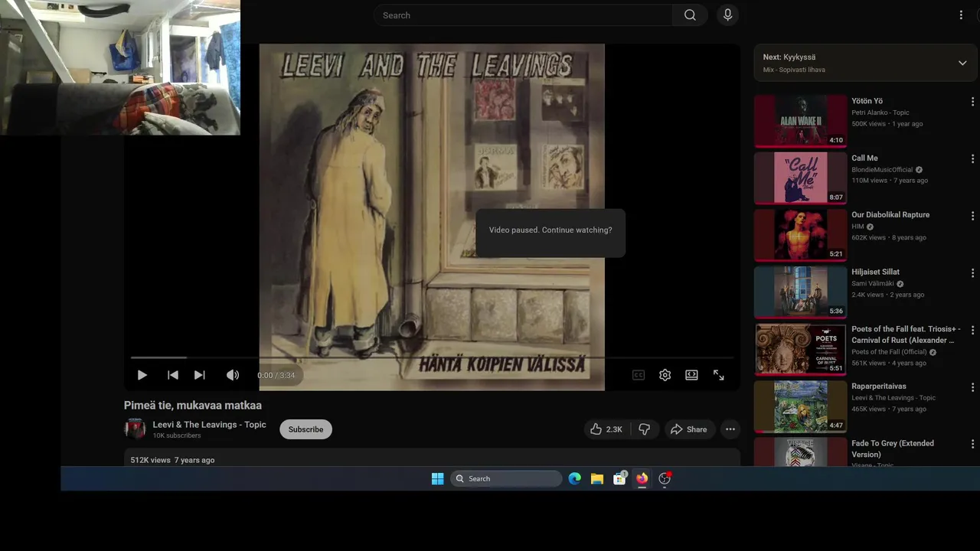Open the Windows Start menu

(x=438, y=479)
